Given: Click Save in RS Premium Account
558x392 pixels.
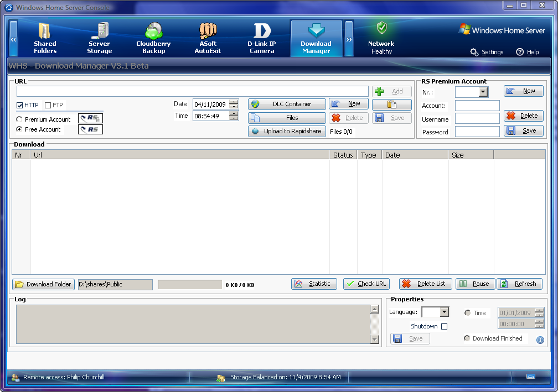Looking at the screenshot, I should click(524, 131).
